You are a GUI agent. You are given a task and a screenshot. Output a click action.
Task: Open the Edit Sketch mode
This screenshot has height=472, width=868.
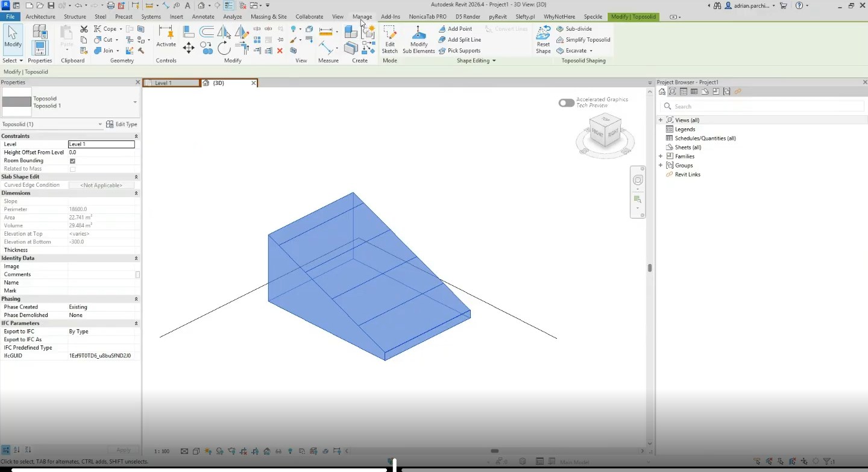[x=390, y=40]
